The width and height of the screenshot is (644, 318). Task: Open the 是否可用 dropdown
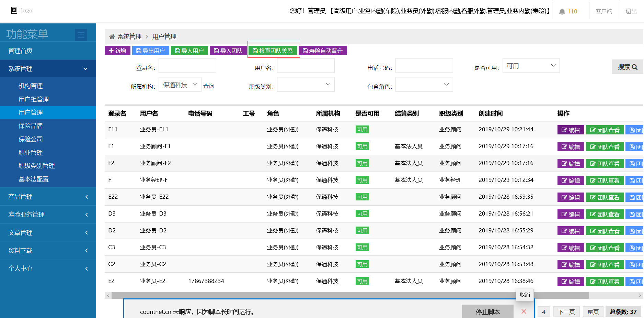pyautogui.click(x=531, y=66)
